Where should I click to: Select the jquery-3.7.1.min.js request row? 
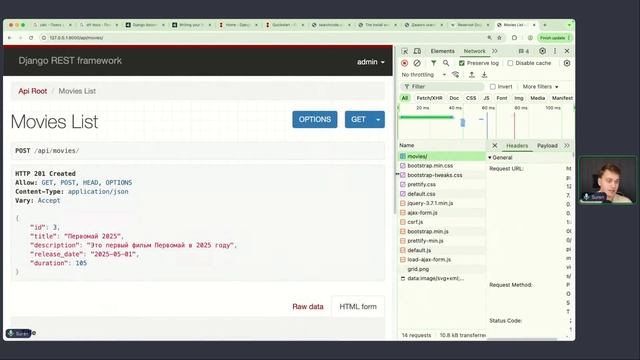click(x=442, y=203)
